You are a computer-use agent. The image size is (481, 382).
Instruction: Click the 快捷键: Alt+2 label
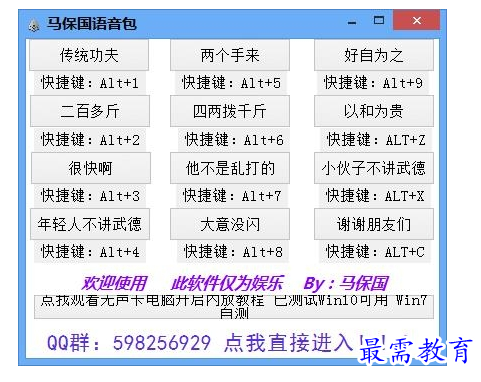(90, 139)
